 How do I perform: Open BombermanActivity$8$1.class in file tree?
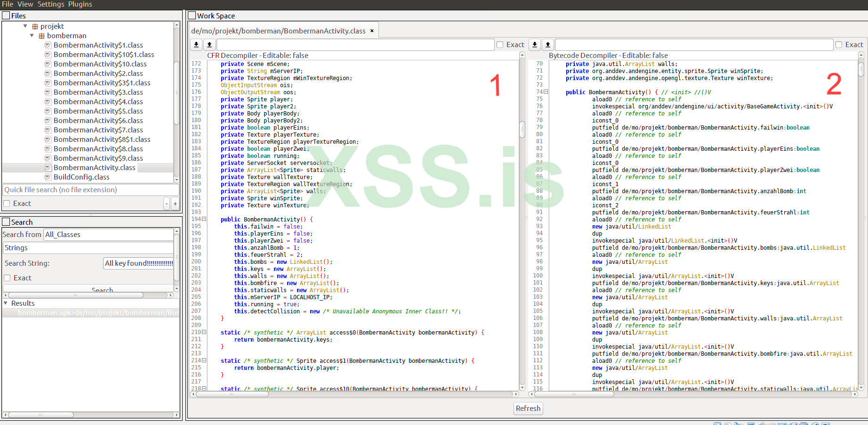[x=102, y=139]
